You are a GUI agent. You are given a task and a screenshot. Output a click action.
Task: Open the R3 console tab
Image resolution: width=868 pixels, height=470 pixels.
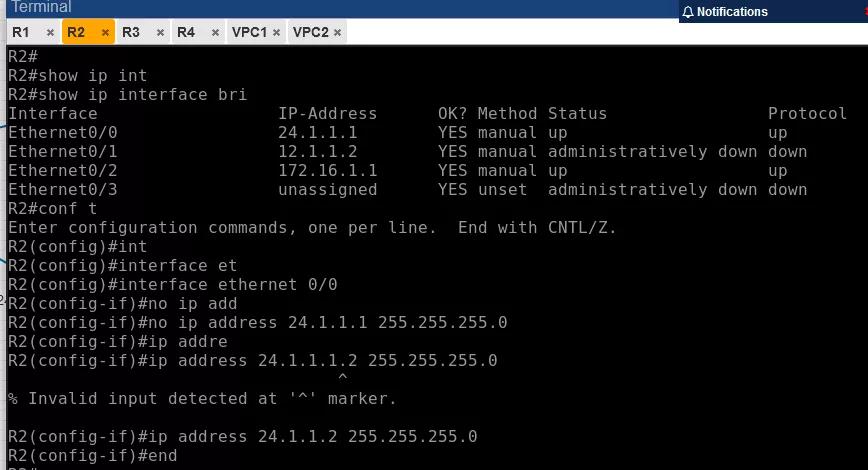click(131, 32)
